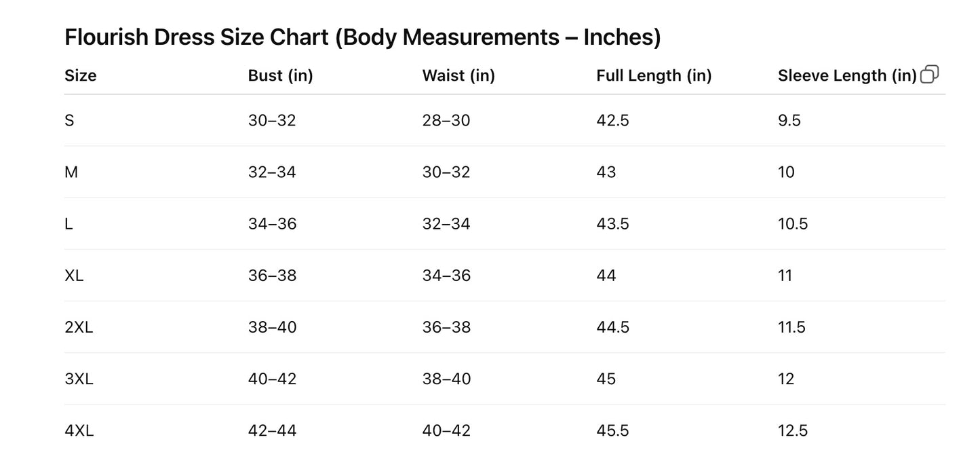Image resolution: width=980 pixels, height=467 pixels.
Task: Click the copy table icon
Action: pyautogui.click(x=930, y=75)
